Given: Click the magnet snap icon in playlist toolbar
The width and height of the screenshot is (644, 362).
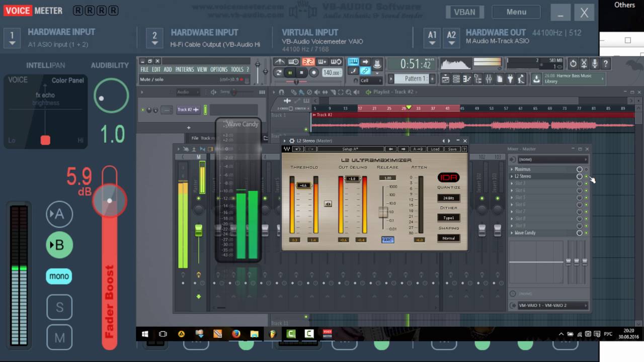Looking at the screenshot, I should coord(281,92).
